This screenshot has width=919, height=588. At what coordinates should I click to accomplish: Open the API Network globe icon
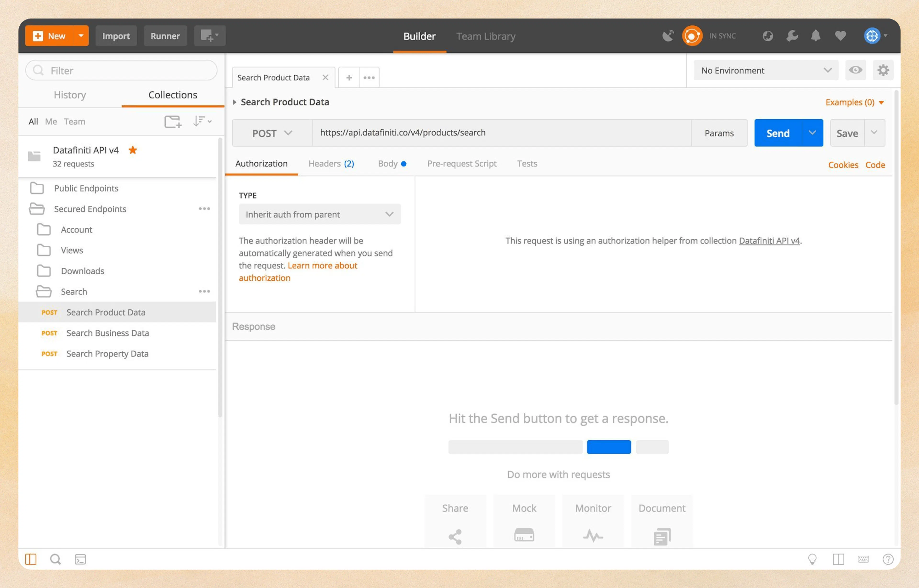tap(768, 35)
